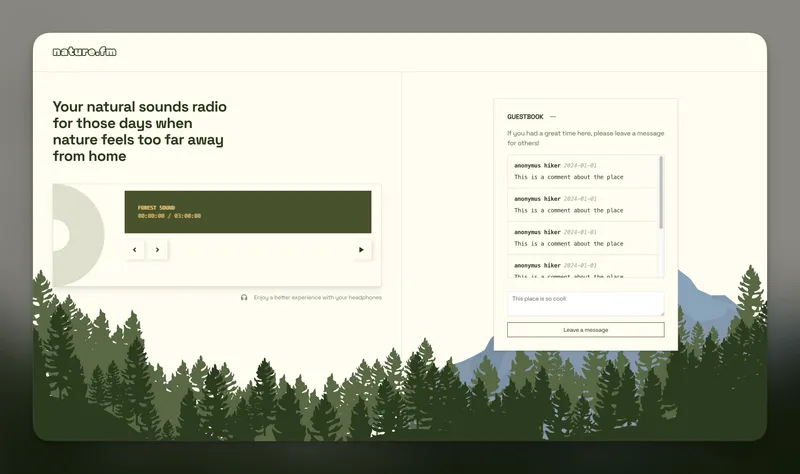Image resolution: width=800 pixels, height=474 pixels.
Task: Focus the 'This place is so cool!' message field
Action: [x=586, y=304]
